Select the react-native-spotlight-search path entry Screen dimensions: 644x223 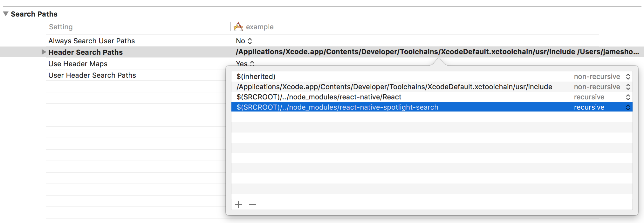point(337,107)
